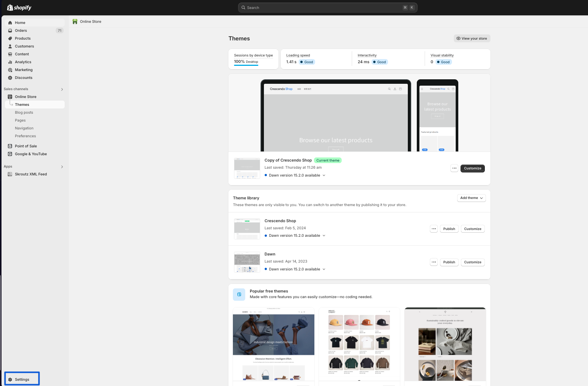Customize the current theme
This screenshot has height=386, width=588.
[x=472, y=168]
